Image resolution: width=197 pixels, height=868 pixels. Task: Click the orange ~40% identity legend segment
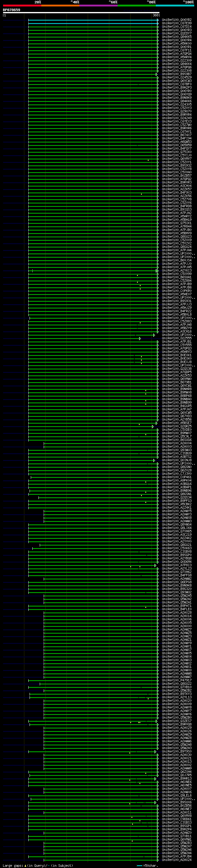60,6
